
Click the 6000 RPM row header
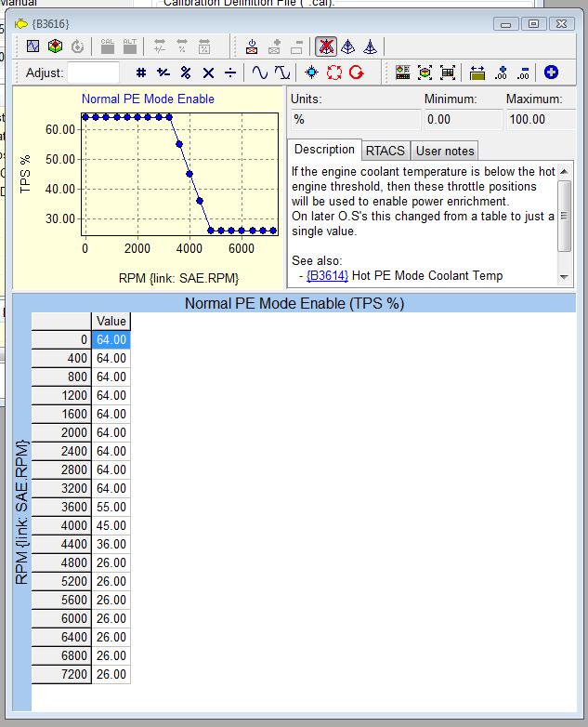(61, 618)
